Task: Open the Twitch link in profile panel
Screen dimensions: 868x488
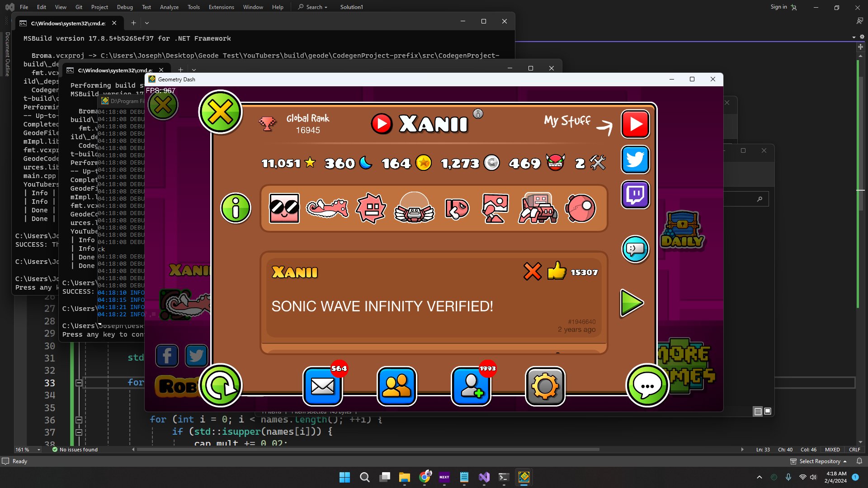Action: pyautogui.click(x=635, y=195)
